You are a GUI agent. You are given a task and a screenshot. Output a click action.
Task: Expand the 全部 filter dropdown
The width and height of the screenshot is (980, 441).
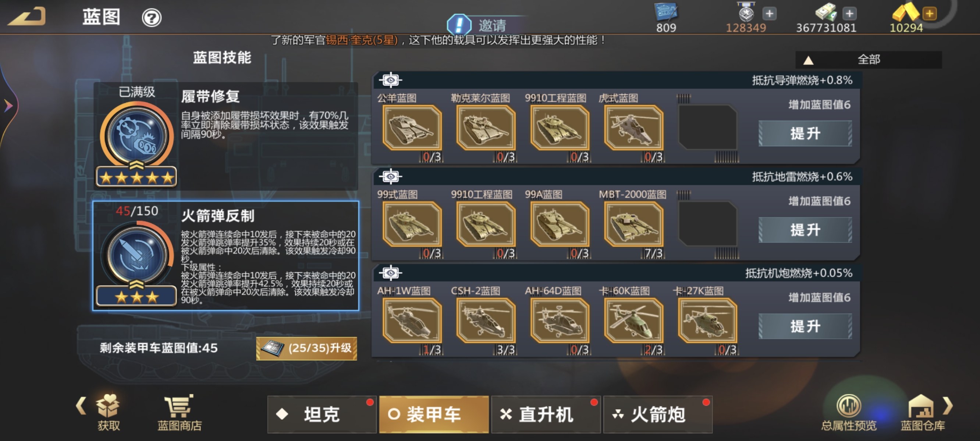pos(868,60)
